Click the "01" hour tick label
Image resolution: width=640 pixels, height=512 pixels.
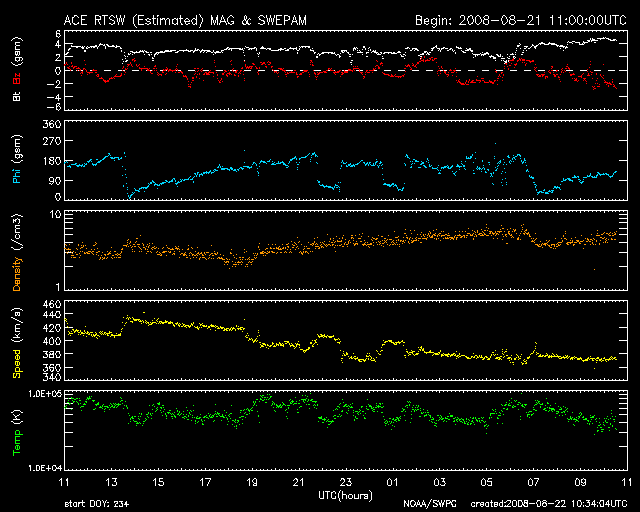392,483
